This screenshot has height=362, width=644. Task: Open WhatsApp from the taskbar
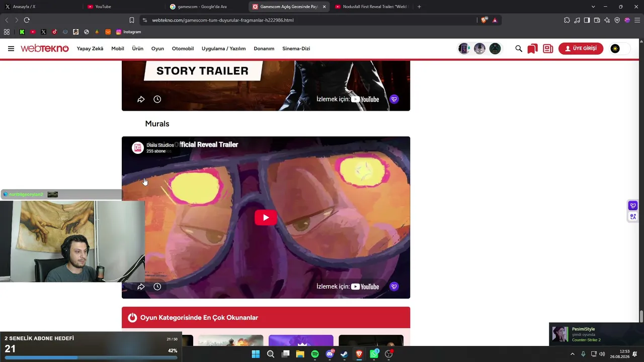pos(374,354)
